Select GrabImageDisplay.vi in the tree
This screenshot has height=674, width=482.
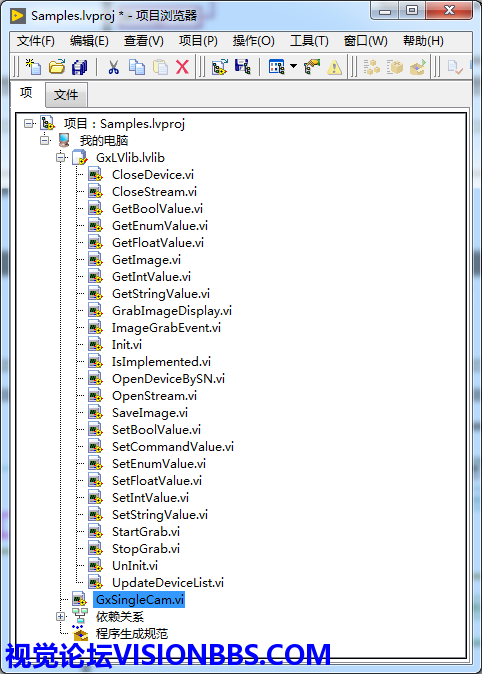172,311
